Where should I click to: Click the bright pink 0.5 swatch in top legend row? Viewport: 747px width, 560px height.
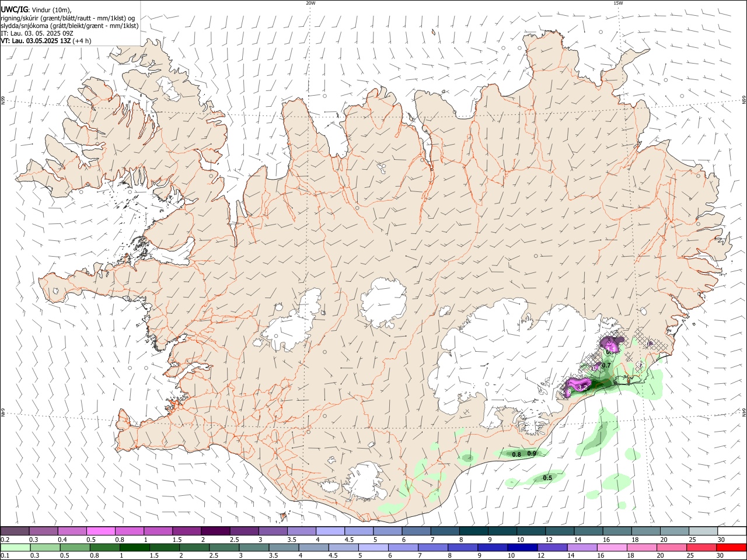pyautogui.click(x=101, y=531)
